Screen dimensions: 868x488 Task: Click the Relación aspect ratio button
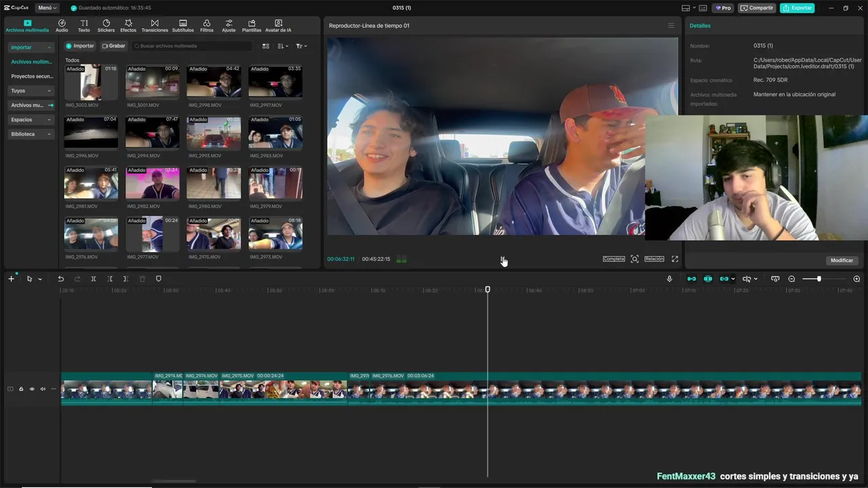click(x=654, y=259)
